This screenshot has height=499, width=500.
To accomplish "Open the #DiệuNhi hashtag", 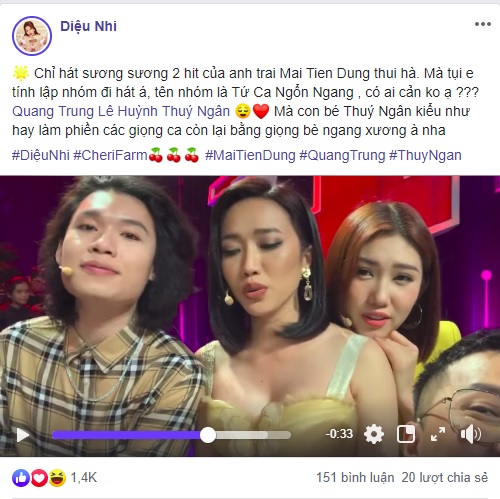I will coord(41,155).
